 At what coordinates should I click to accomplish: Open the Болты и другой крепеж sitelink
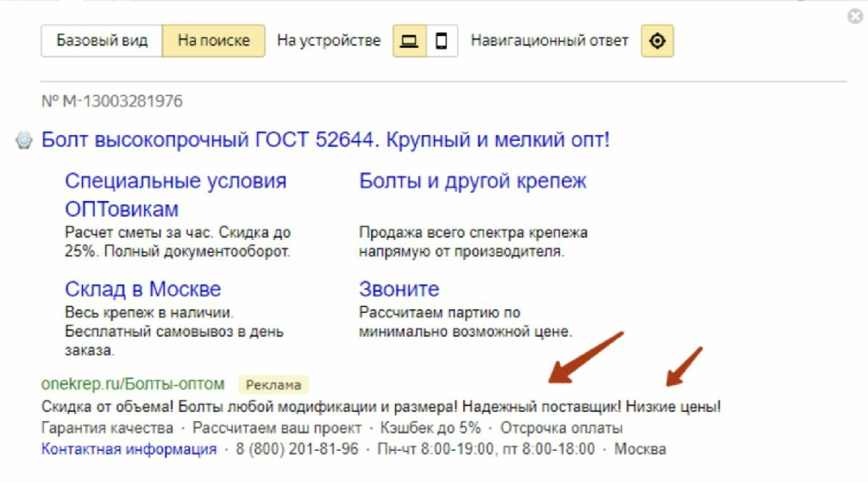click(472, 181)
